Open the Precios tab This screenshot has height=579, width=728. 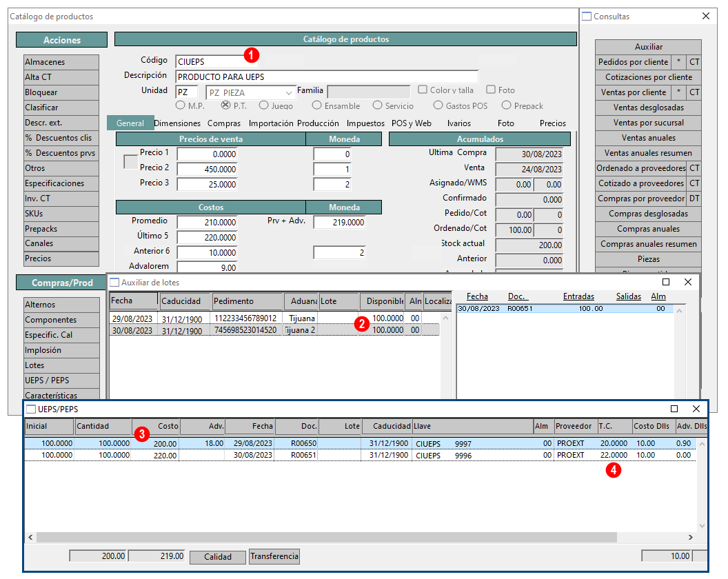coord(552,123)
